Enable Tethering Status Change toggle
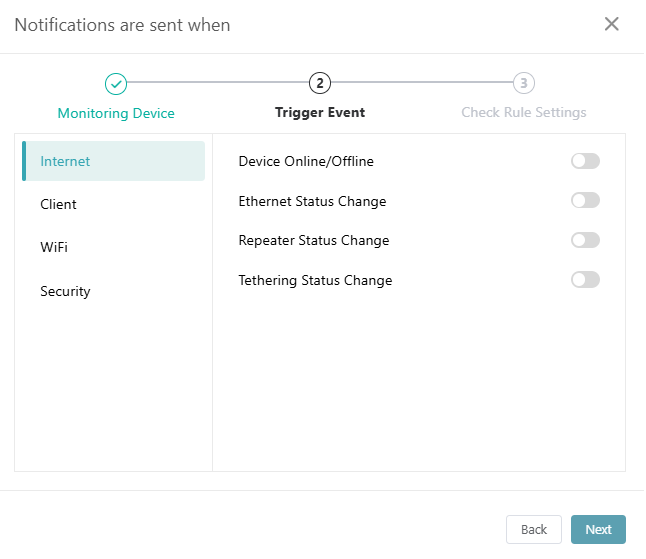 (585, 280)
